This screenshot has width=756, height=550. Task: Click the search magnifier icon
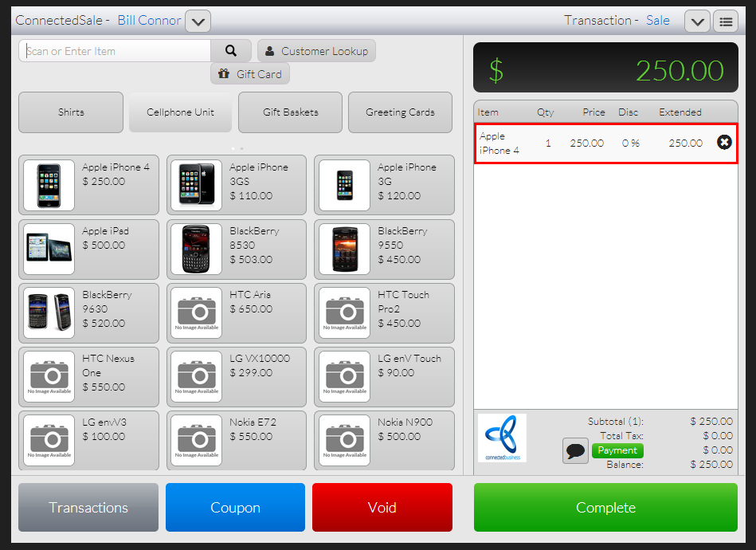pos(231,51)
